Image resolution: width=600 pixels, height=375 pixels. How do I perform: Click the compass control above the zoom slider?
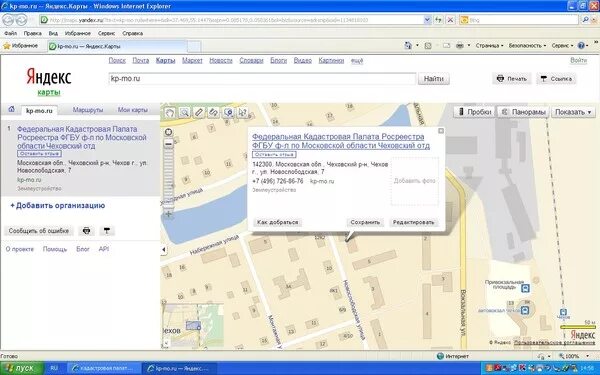pyautogui.click(x=168, y=132)
